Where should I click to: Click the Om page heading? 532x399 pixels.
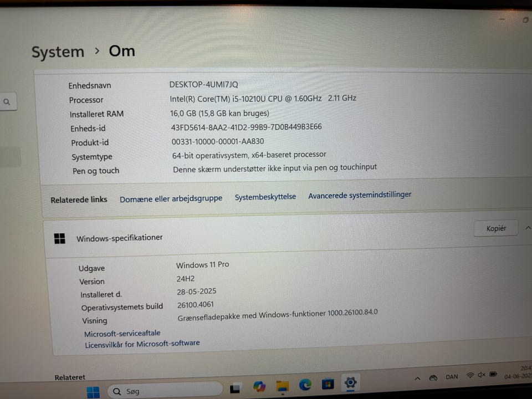[122, 51]
